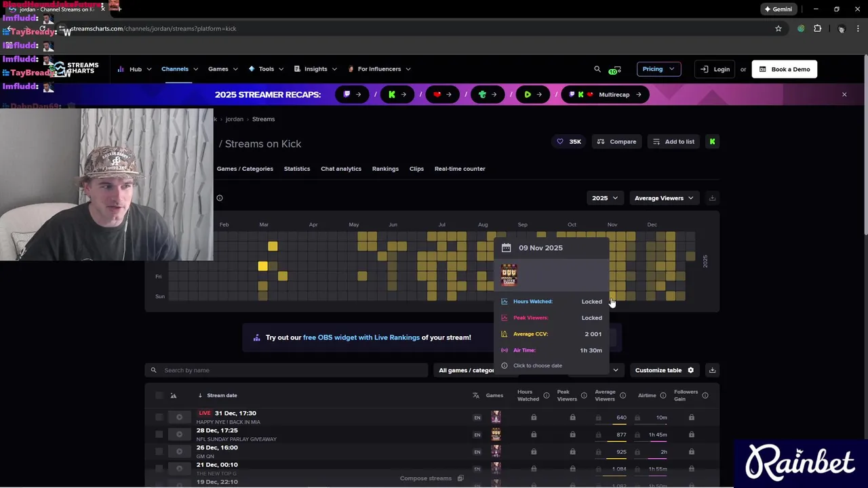Open the 2025 year dropdown
The image size is (868, 488).
[x=605, y=198]
